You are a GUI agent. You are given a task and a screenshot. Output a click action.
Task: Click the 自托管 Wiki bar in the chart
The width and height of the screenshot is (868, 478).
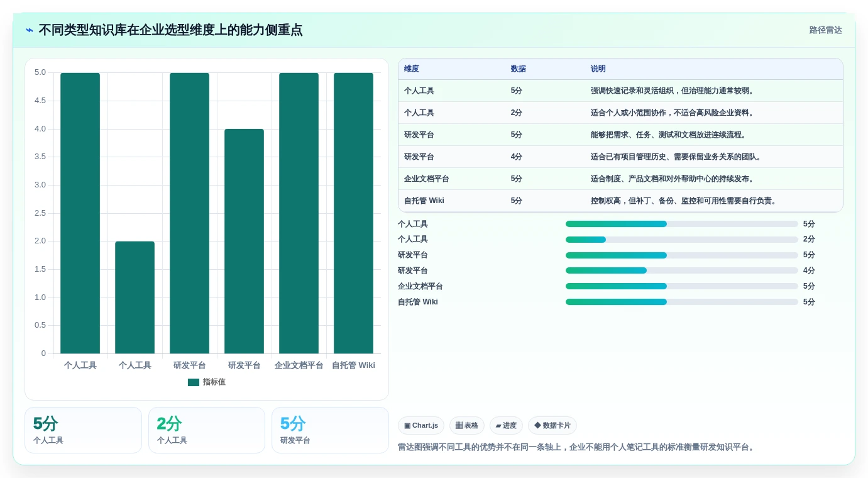(x=353, y=213)
